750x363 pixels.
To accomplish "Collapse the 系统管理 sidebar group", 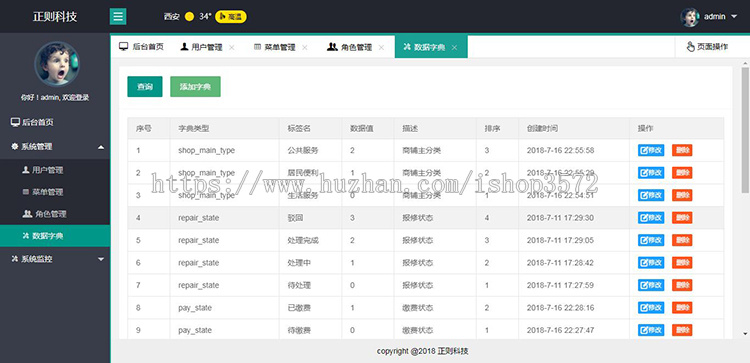I will 55,147.
